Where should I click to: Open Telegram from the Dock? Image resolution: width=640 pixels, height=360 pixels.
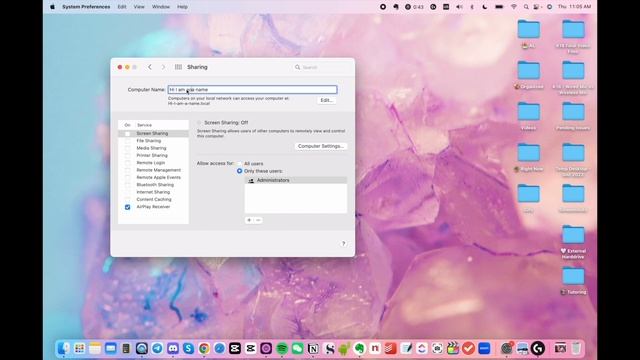click(157, 348)
